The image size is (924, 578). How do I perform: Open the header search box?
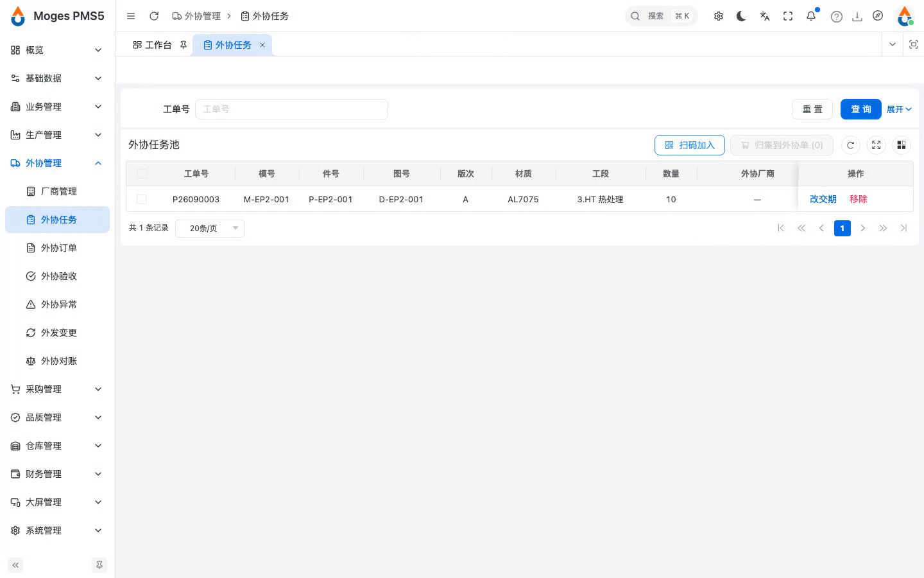coord(661,16)
